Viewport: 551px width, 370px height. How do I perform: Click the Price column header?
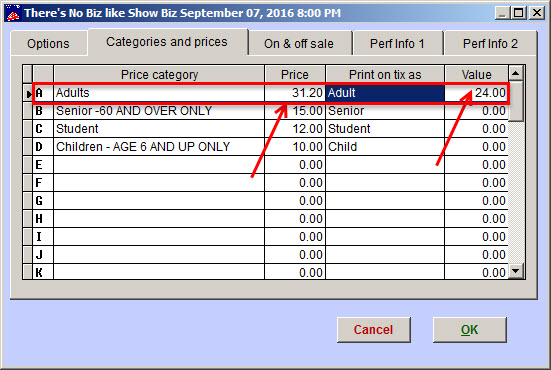point(295,74)
